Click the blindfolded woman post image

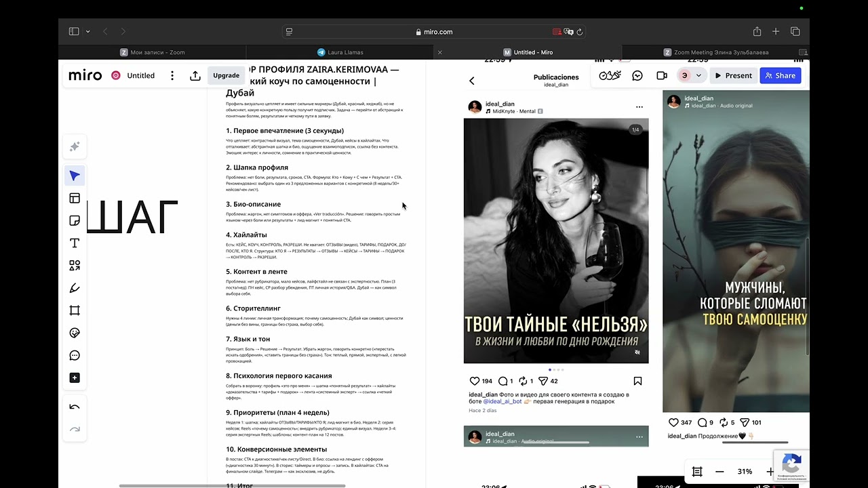[736, 251]
